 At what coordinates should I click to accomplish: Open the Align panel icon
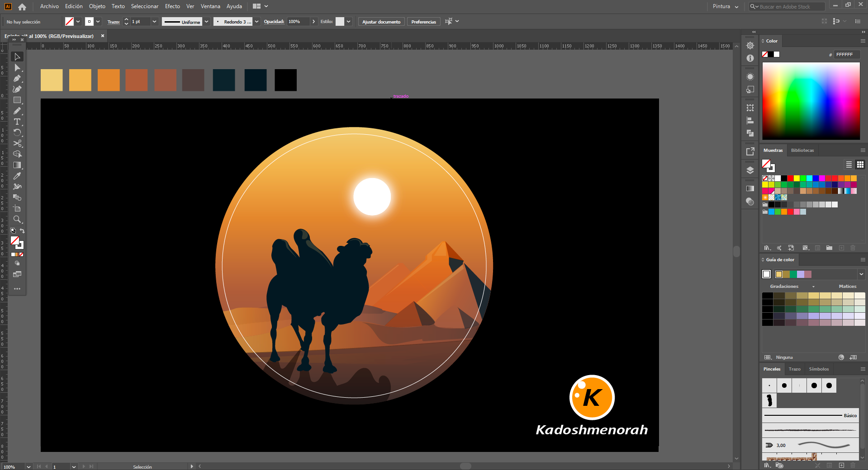point(750,121)
